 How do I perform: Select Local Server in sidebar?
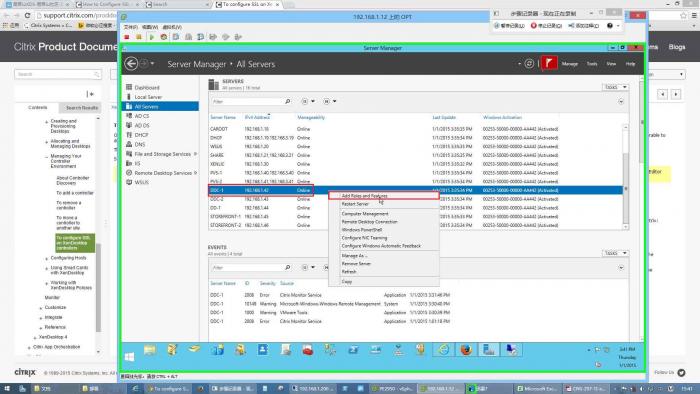click(x=148, y=97)
